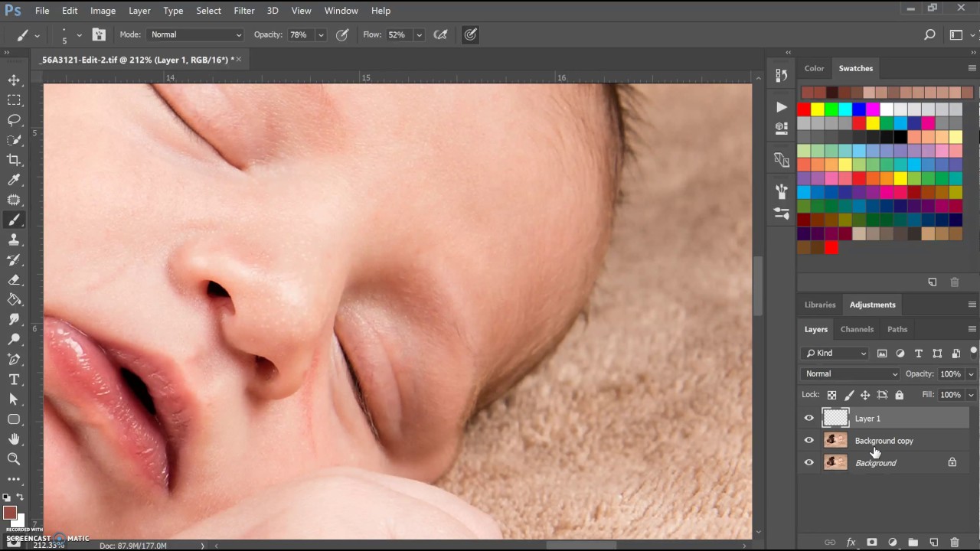The height and width of the screenshot is (551, 980).
Task: Select the Paint Bucket tool
Action: point(14,299)
